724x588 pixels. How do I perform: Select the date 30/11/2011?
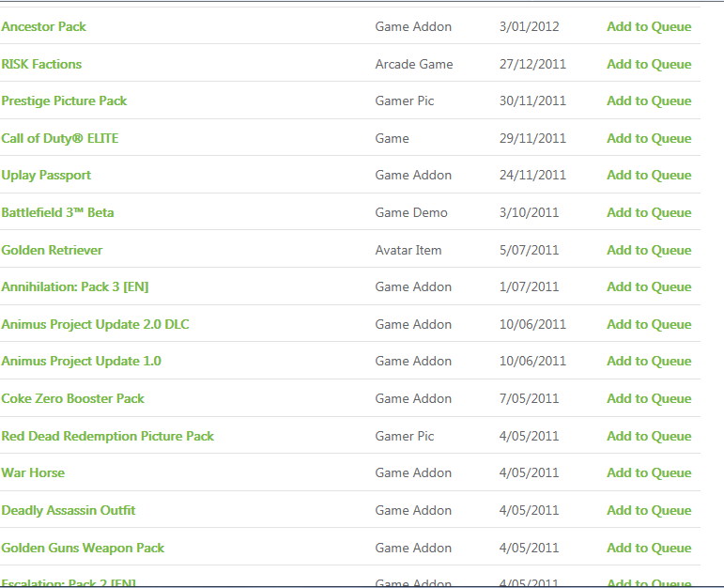click(x=532, y=101)
